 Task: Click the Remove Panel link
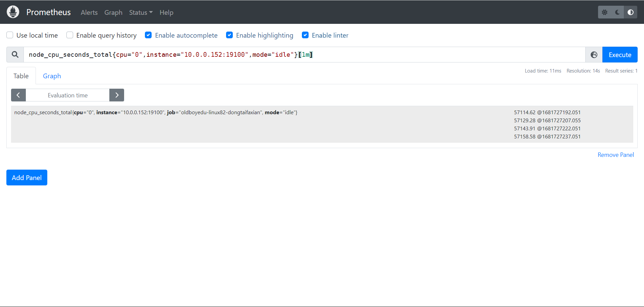pos(616,155)
